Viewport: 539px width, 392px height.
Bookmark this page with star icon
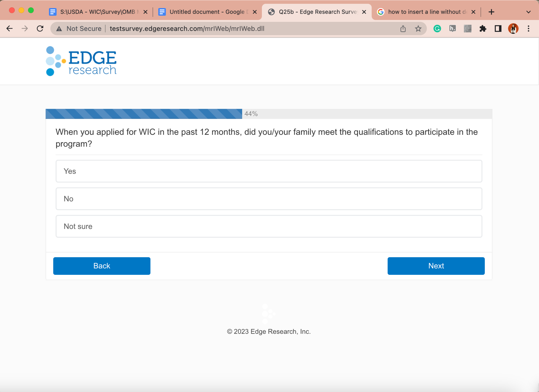pyautogui.click(x=418, y=28)
